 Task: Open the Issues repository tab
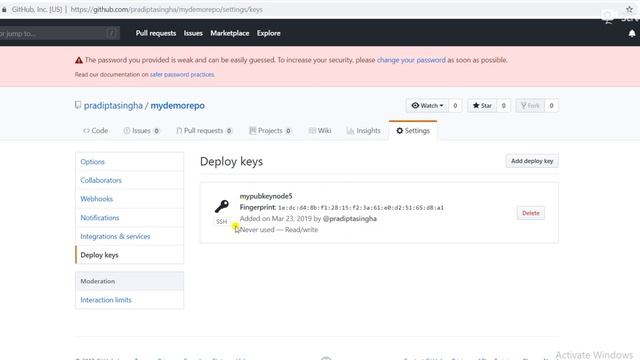click(141, 131)
